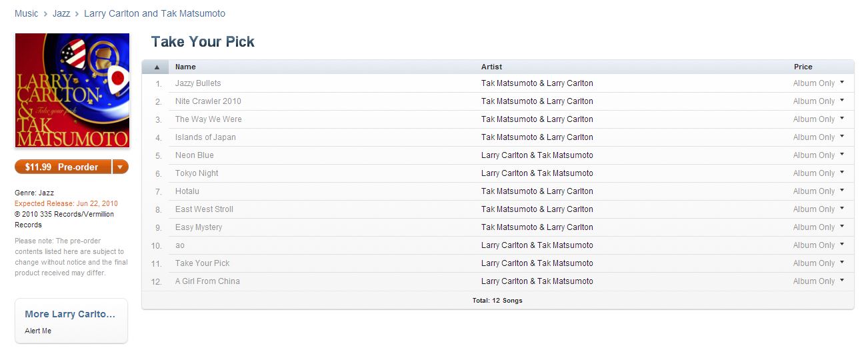
Task: Open the dropdown arrow next to Pre-order
Action: [x=120, y=167]
